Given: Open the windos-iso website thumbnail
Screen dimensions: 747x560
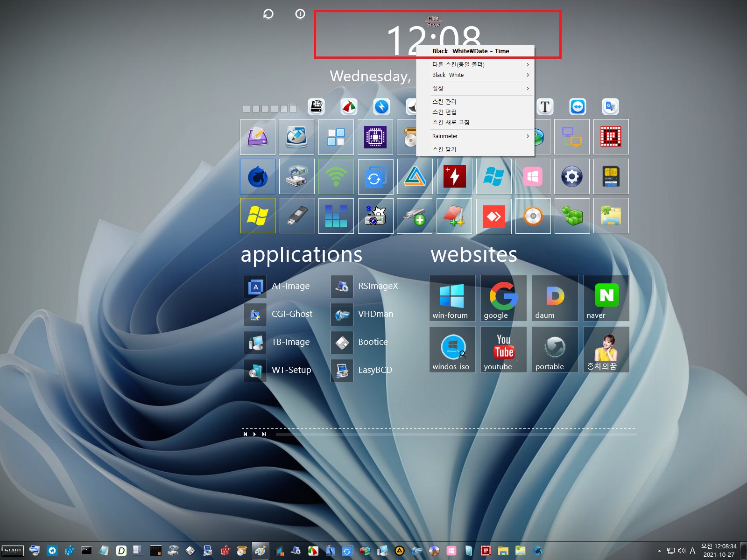Looking at the screenshot, I should (452, 349).
